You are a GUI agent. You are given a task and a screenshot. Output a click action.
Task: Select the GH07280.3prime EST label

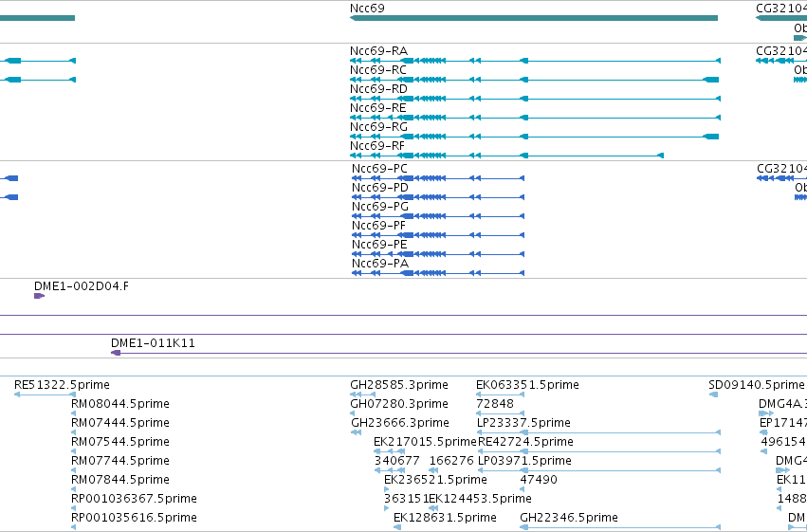[x=399, y=404]
